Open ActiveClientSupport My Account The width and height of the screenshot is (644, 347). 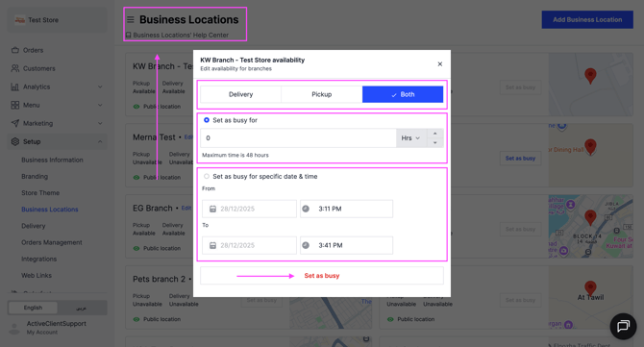pyautogui.click(x=57, y=327)
